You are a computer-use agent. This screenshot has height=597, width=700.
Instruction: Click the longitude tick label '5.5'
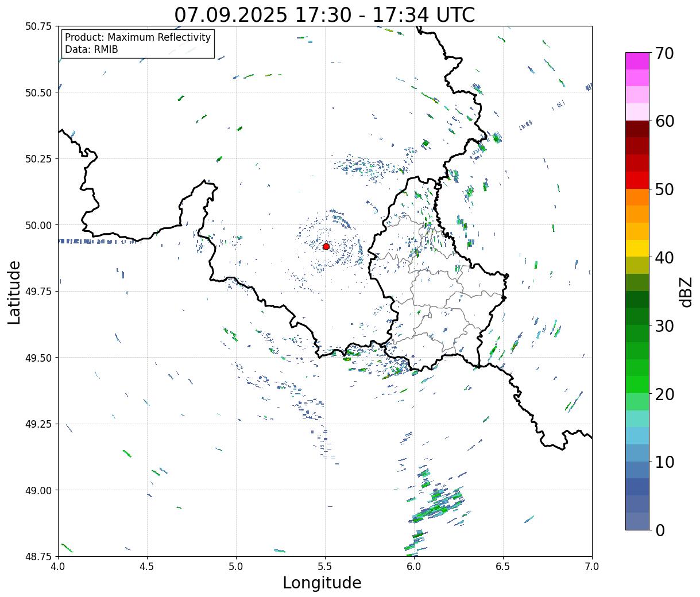(325, 567)
